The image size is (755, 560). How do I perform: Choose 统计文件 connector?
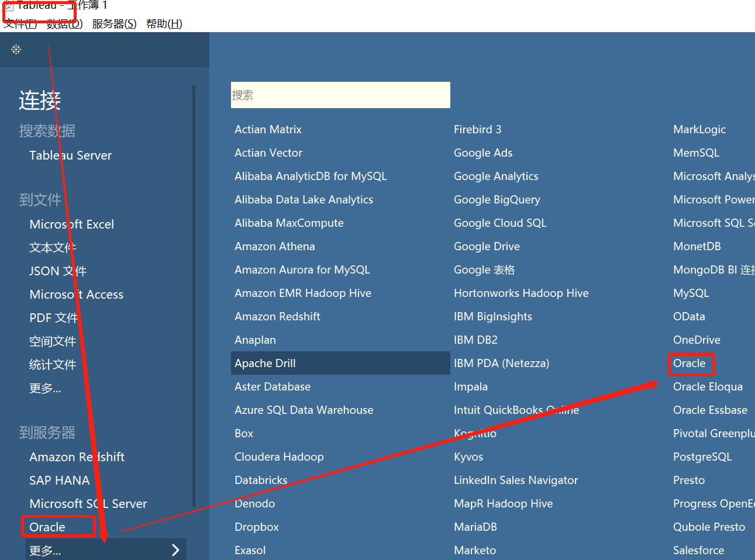53,365
